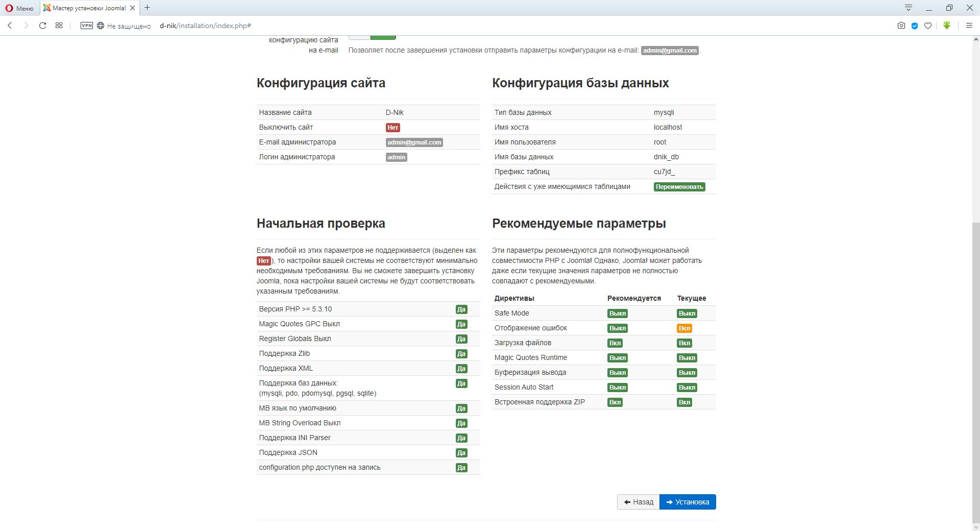Click the Установка install button
980x531 pixels.
coord(688,502)
